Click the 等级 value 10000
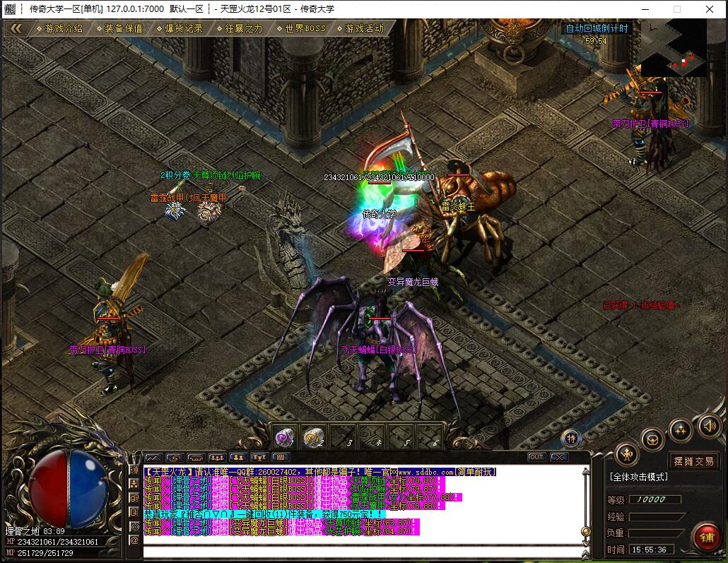The height and width of the screenshot is (563, 728). pos(655,499)
